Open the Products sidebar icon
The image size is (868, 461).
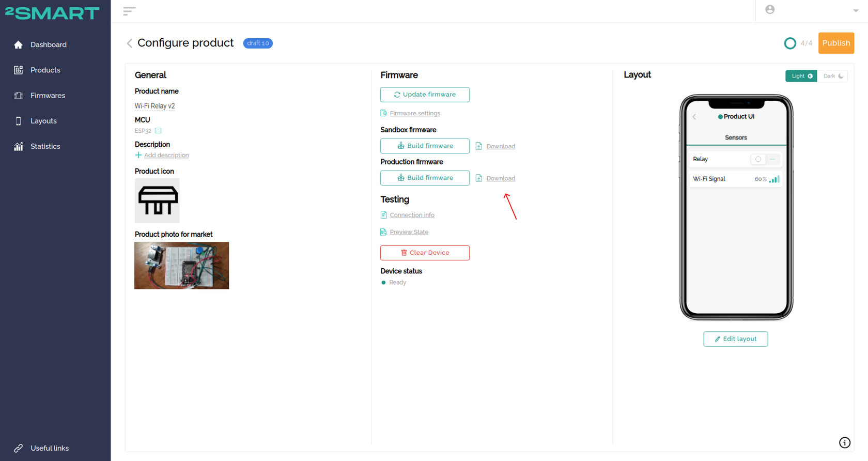(19, 70)
